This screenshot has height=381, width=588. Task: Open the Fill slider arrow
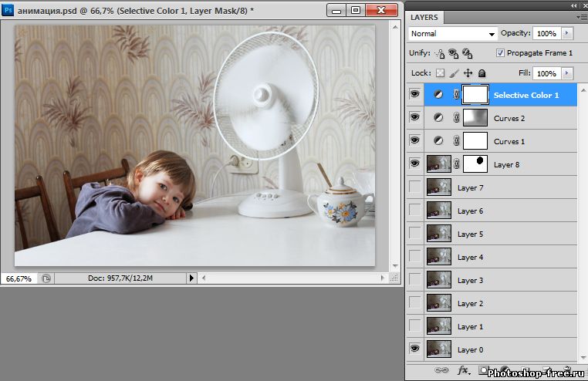568,73
